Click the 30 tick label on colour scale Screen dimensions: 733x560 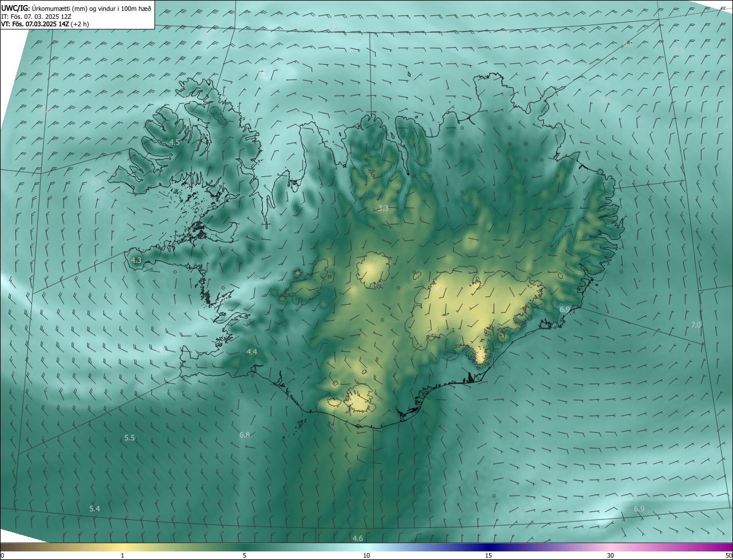[610, 555]
